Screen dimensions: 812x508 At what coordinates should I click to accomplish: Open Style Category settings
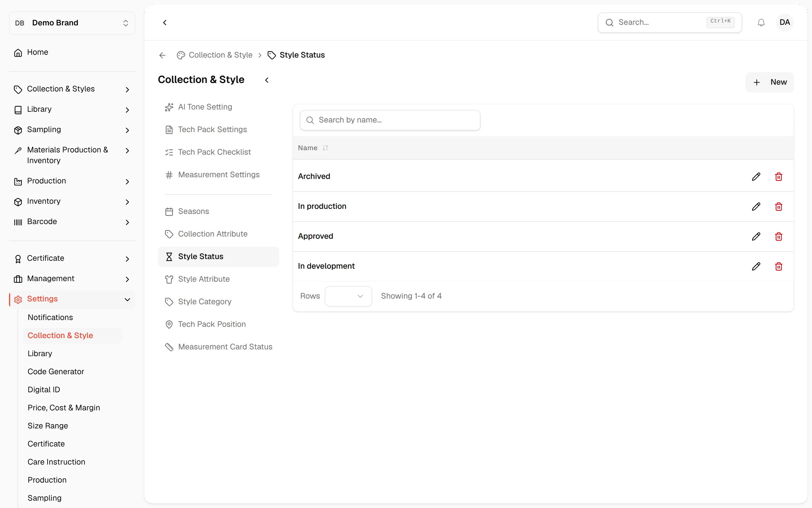coord(218,302)
